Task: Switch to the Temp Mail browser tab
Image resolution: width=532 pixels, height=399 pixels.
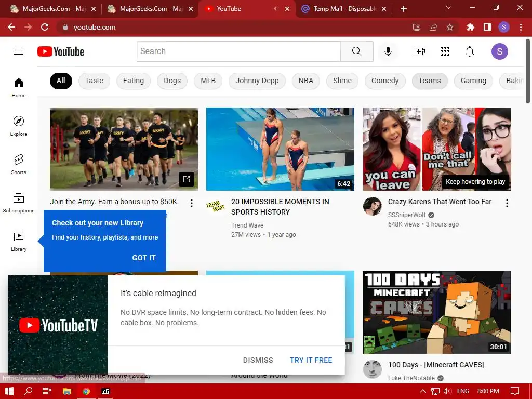Action: 343,9
